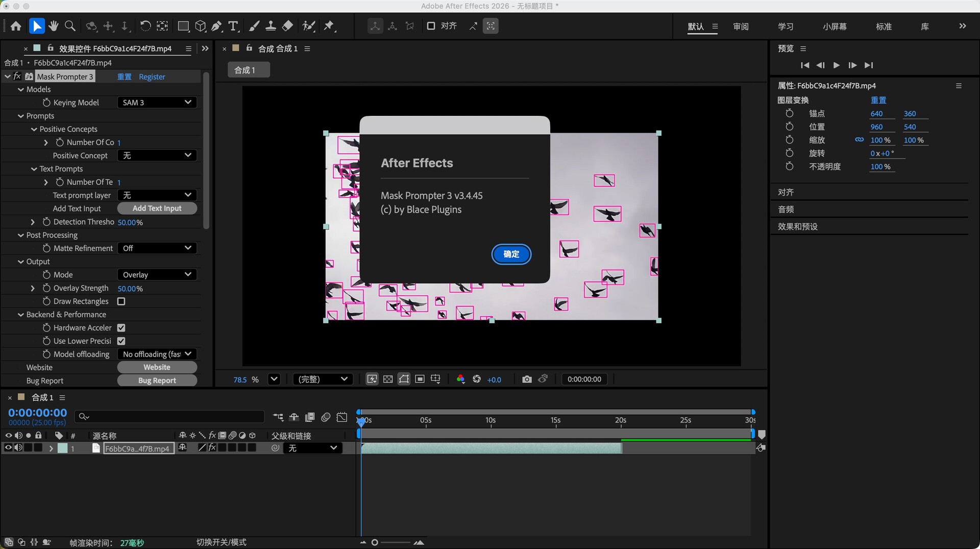Viewport: 980px width, 549px height.
Task: Take a snapshot with camera icon
Action: [527, 379]
